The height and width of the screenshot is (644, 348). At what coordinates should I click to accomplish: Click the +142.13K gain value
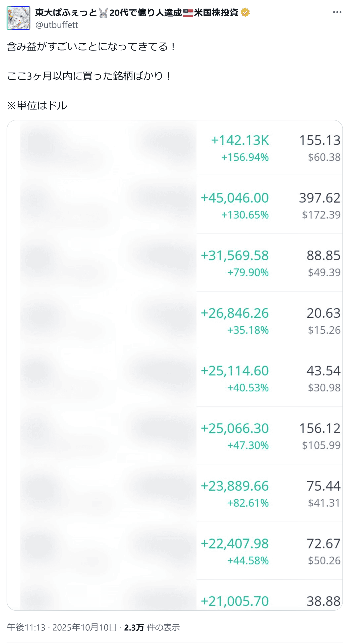(240, 140)
